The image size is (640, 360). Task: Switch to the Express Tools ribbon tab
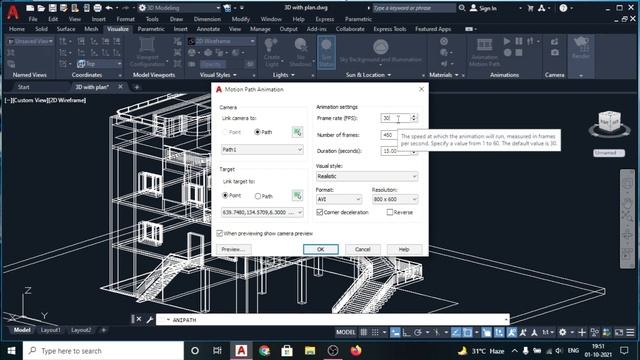[x=389, y=29]
